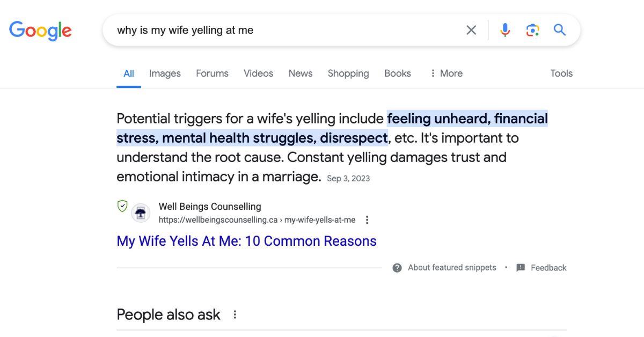This screenshot has width=644, height=337.
Task: Switch to the Images tab
Action: 165,74
